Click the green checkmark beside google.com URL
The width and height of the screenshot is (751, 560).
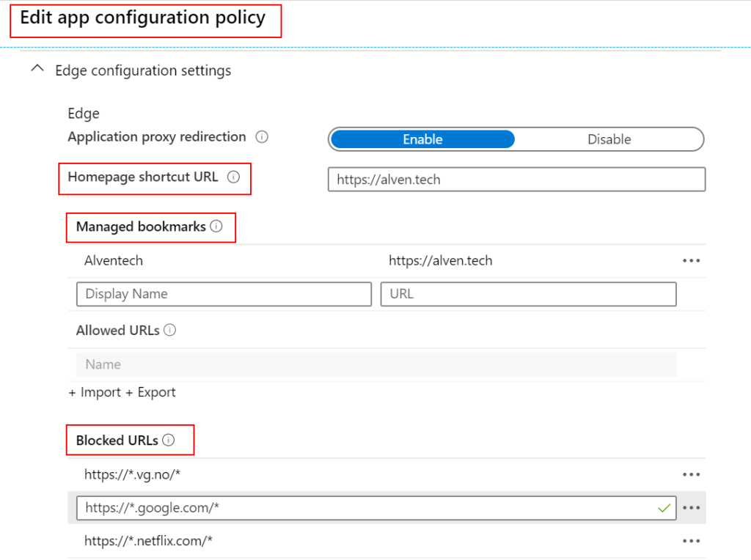[x=664, y=507]
